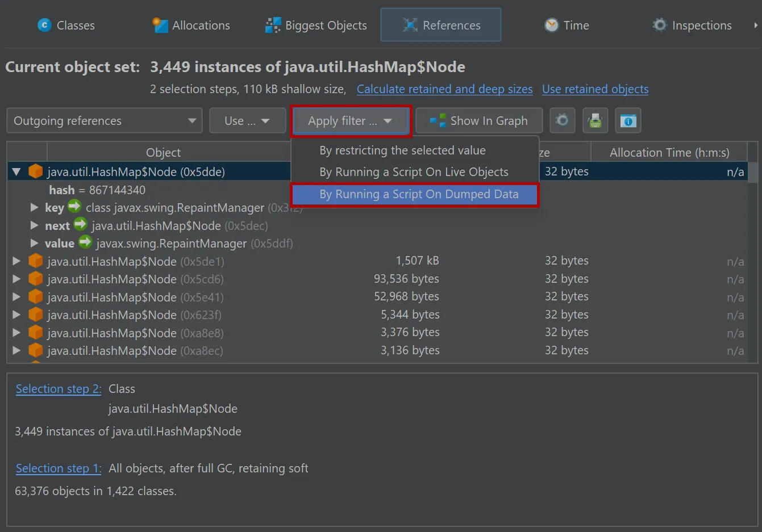This screenshot has height=532, width=762.
Task: Open the Use ... dropdown button
Action: click(247, 121)
